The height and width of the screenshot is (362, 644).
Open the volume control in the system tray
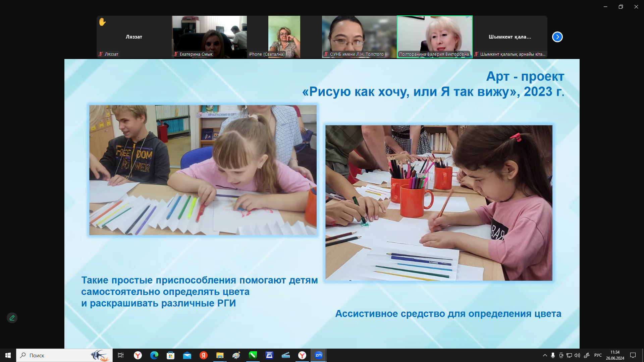[x=577, y=355]
